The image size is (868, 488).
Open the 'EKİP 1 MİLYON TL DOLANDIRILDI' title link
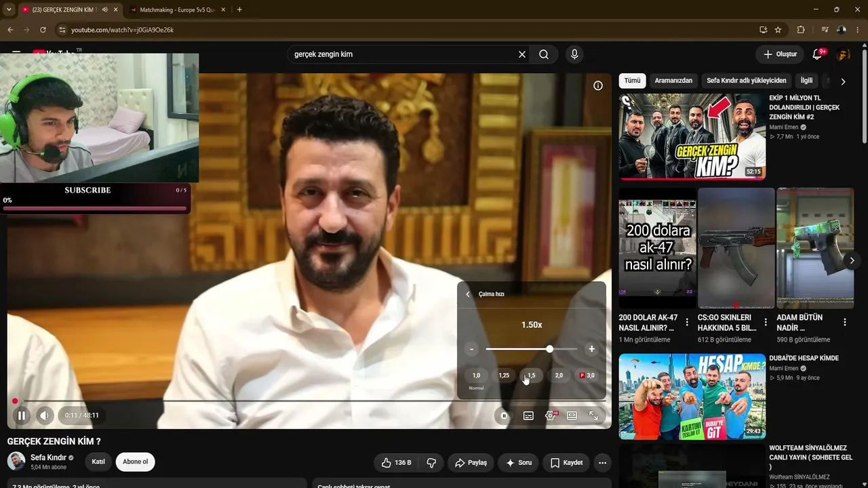coord(804,107)
